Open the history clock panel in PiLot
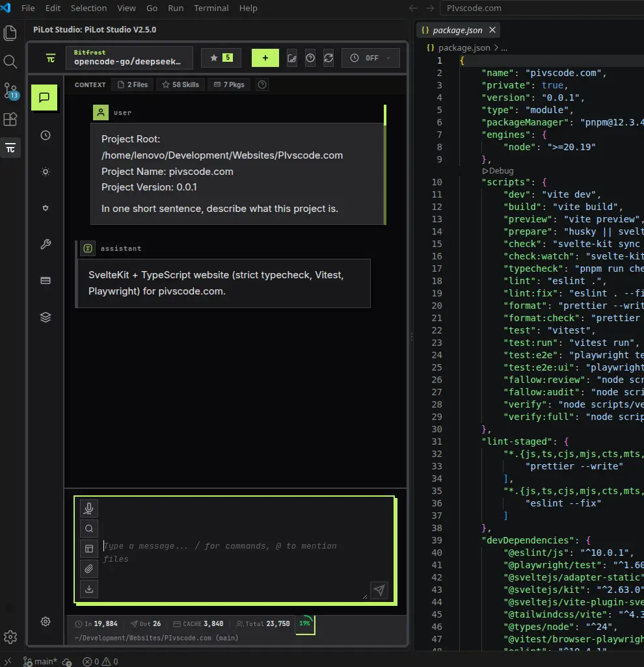Screen dimensions: 644x667 [46, 135]
